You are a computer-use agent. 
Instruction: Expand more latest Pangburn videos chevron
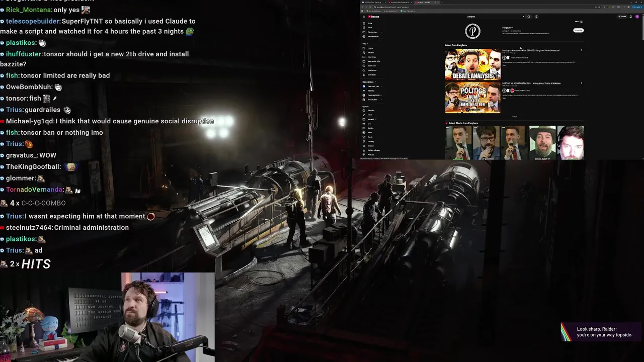click(x=514, y=117)
